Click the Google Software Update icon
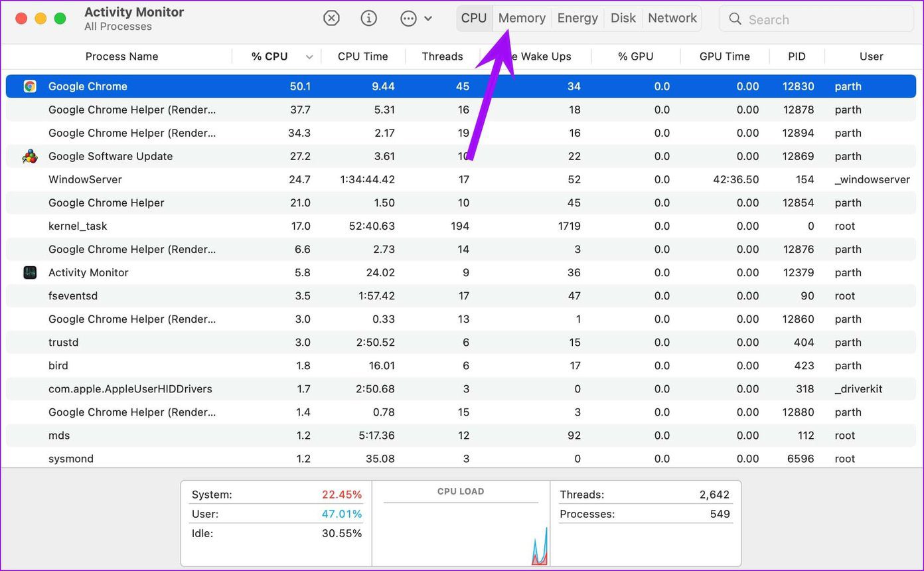Screen dimensions: 924x571 30,156
